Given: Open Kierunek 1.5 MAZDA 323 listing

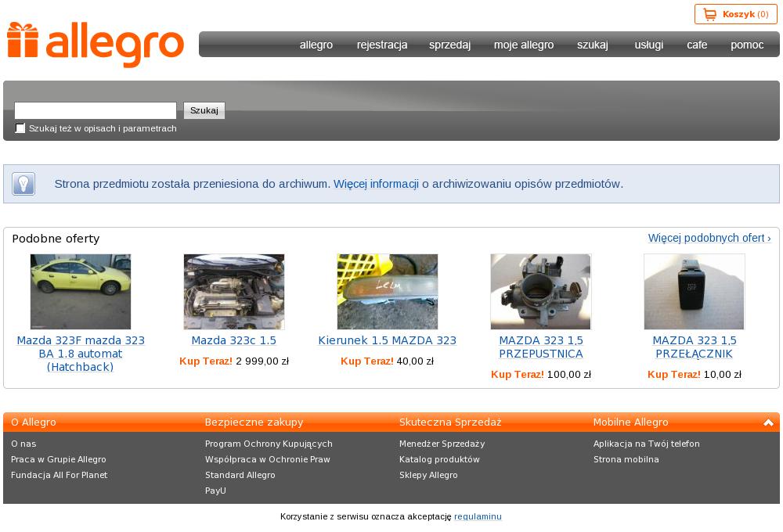Looking at the screenshot, I should (x=387, y=340).
